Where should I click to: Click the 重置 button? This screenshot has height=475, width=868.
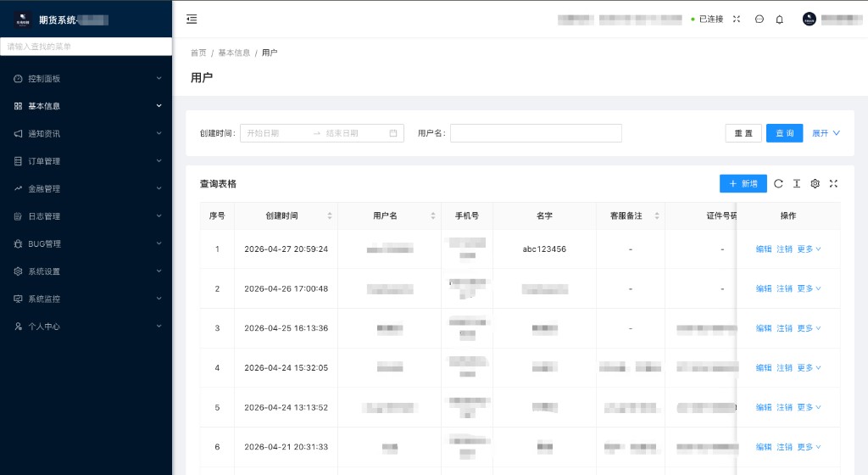[x=743, y=133]
